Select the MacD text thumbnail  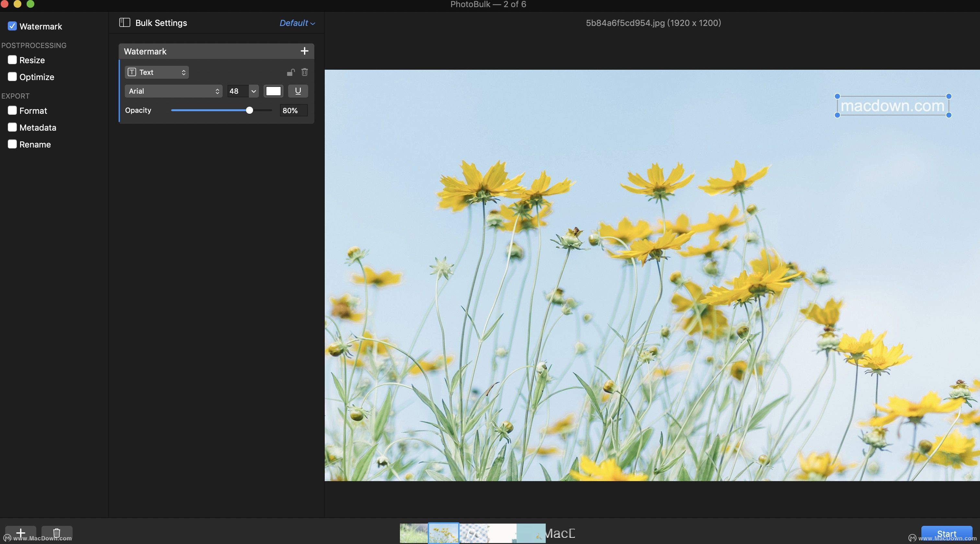pyautogui.click(x=560, y=533)
